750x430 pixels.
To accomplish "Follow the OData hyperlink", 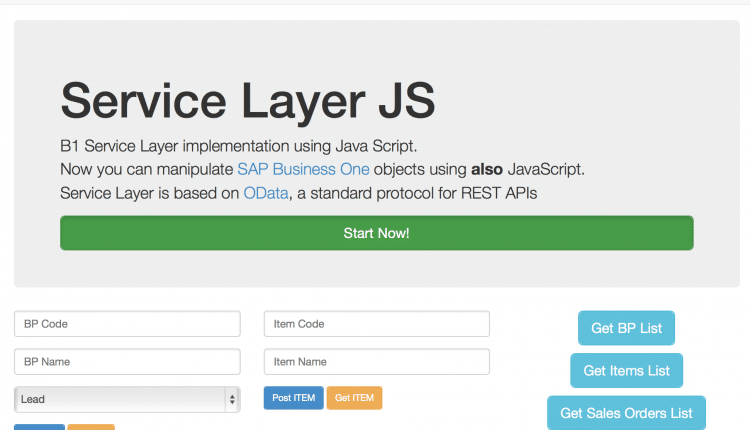I will click(266, 193).
